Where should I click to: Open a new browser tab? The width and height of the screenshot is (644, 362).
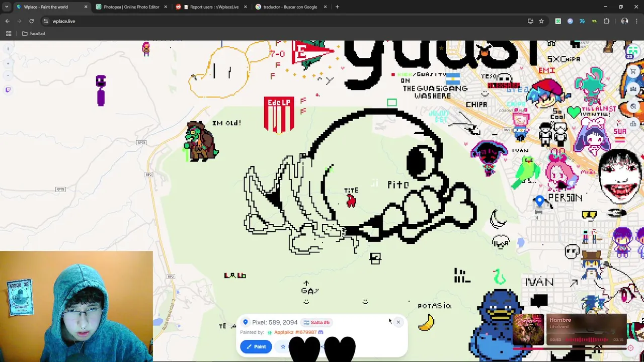coord(337,7)
